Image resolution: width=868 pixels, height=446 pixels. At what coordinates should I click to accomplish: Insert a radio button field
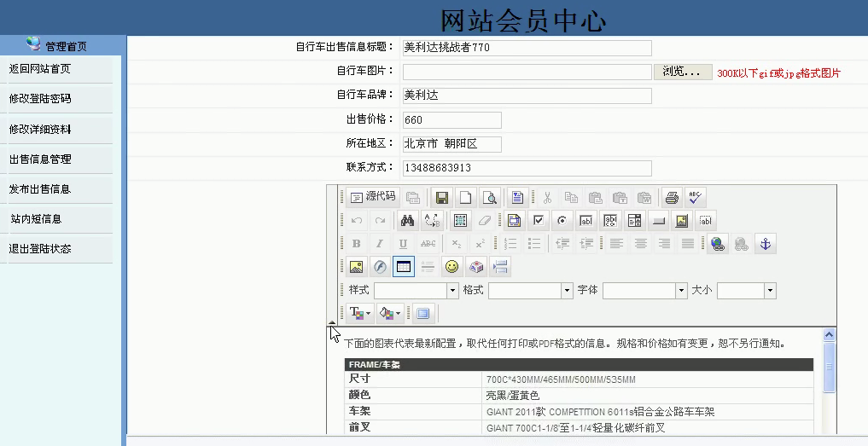coord(562,221)
